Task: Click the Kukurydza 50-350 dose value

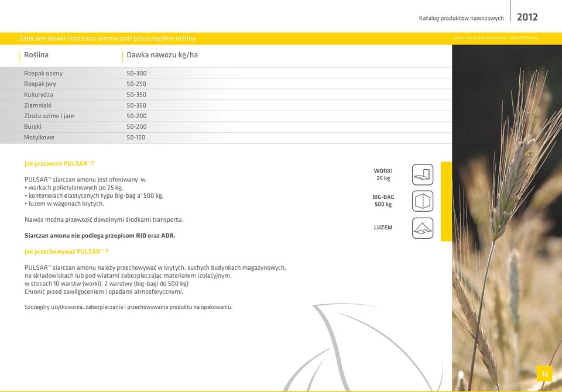Action: tap(136, 95)
